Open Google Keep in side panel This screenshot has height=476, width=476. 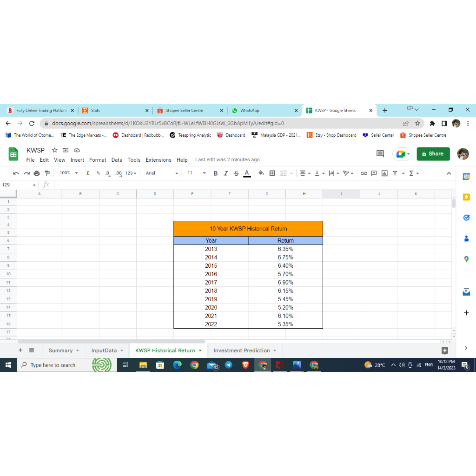click(x=466, y=197)
